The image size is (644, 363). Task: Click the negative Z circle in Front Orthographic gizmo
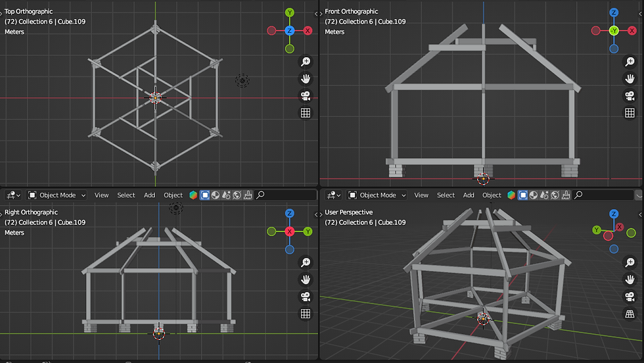[614, 49]
